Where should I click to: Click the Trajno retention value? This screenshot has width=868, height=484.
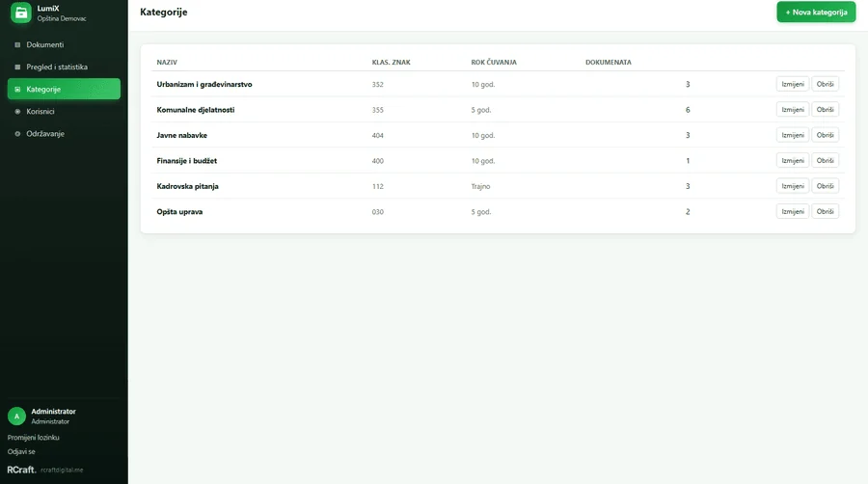(480, 186)
